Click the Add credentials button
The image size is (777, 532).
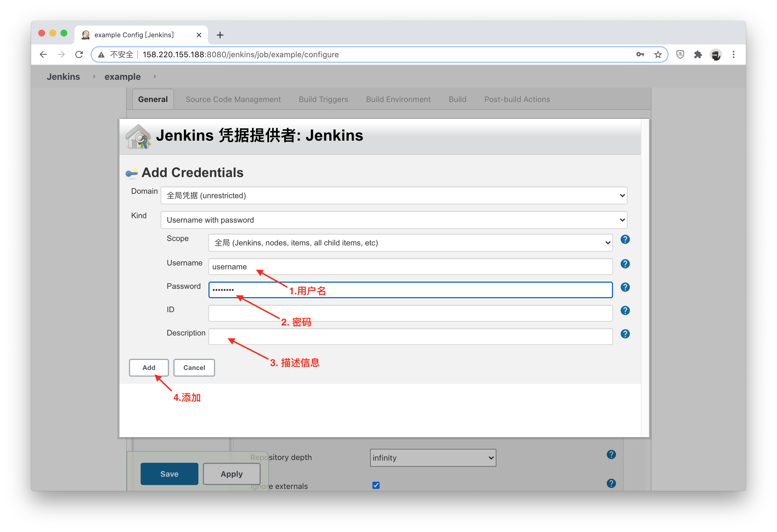(x=149, y=368)
